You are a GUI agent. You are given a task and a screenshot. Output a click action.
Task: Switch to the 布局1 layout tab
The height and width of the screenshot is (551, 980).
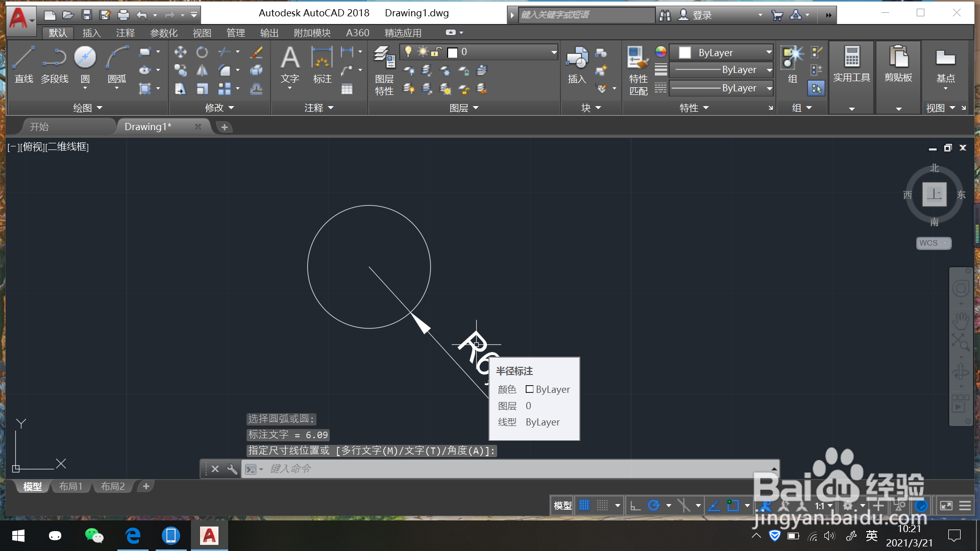70,486
